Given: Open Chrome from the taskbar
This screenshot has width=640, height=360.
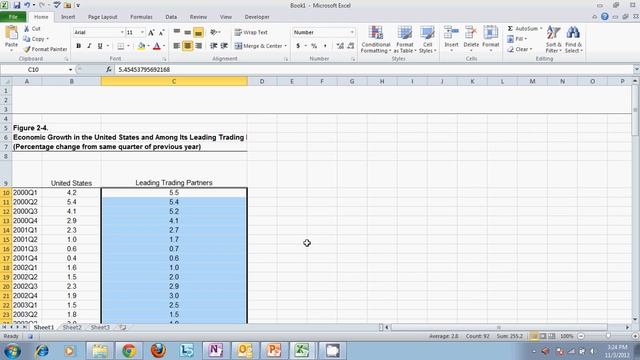Looking at the screenshot, I should [129, 351].
